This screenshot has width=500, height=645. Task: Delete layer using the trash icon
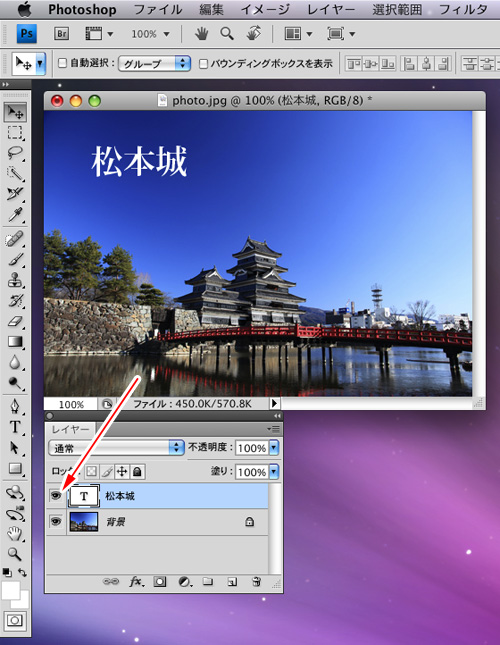(256, 582)
